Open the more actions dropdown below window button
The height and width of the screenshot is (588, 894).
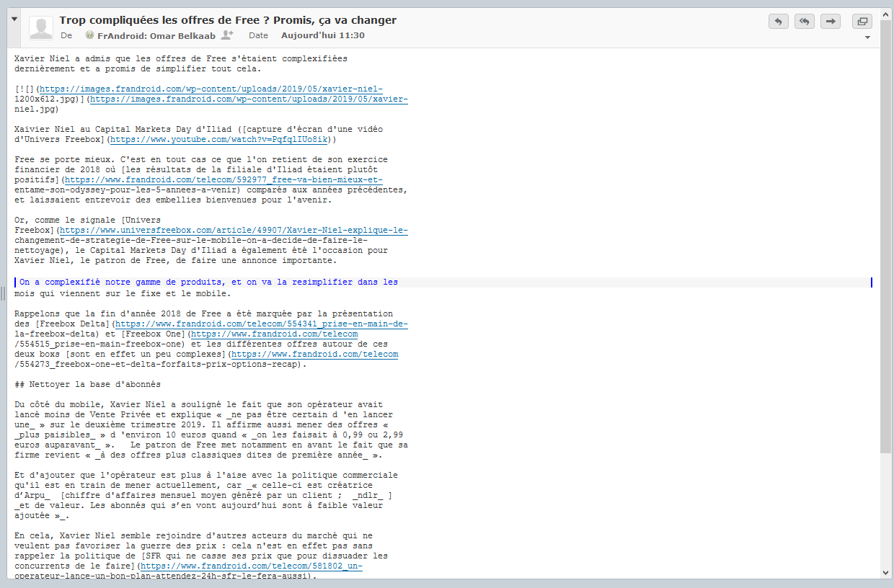tap(867, 37)
